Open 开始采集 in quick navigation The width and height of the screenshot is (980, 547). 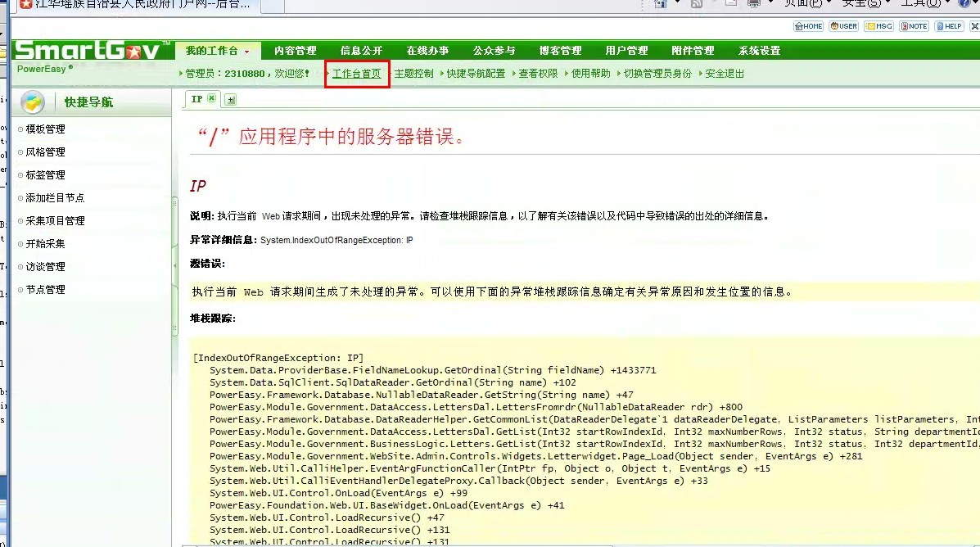pyautogui.click(x=45, y=245)
